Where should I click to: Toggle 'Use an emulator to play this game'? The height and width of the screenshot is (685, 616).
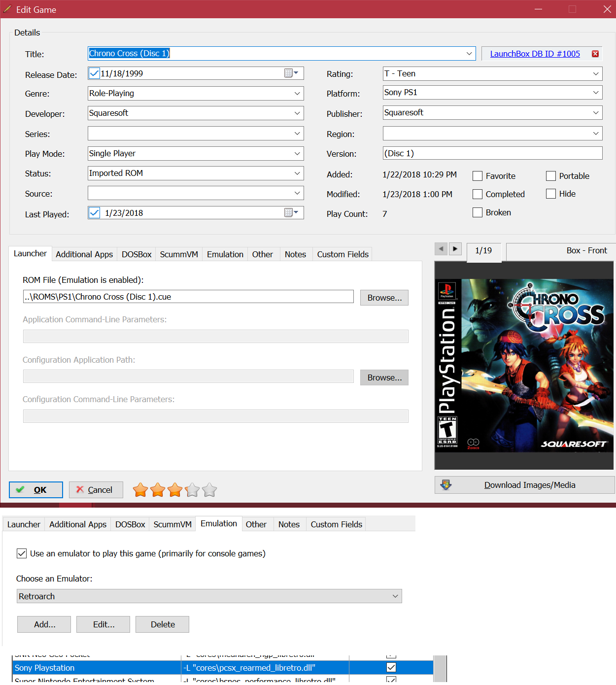[x=22, y=553]
